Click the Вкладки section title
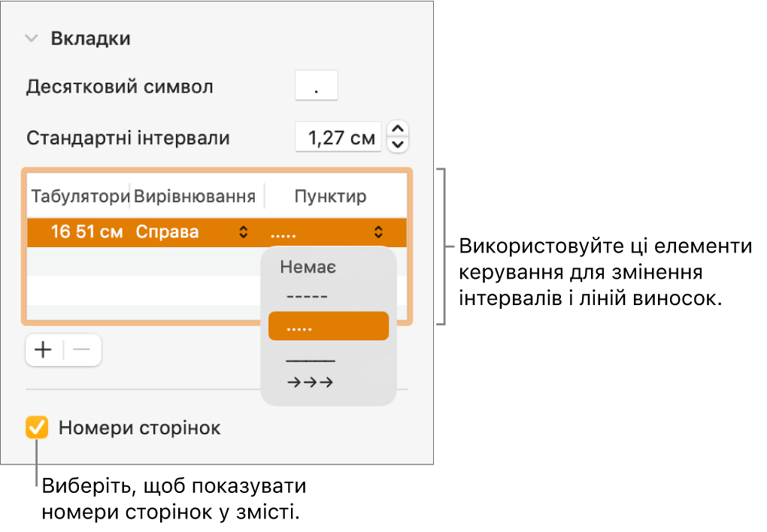This screenshot has width=767, height=532. click(90, 39)
